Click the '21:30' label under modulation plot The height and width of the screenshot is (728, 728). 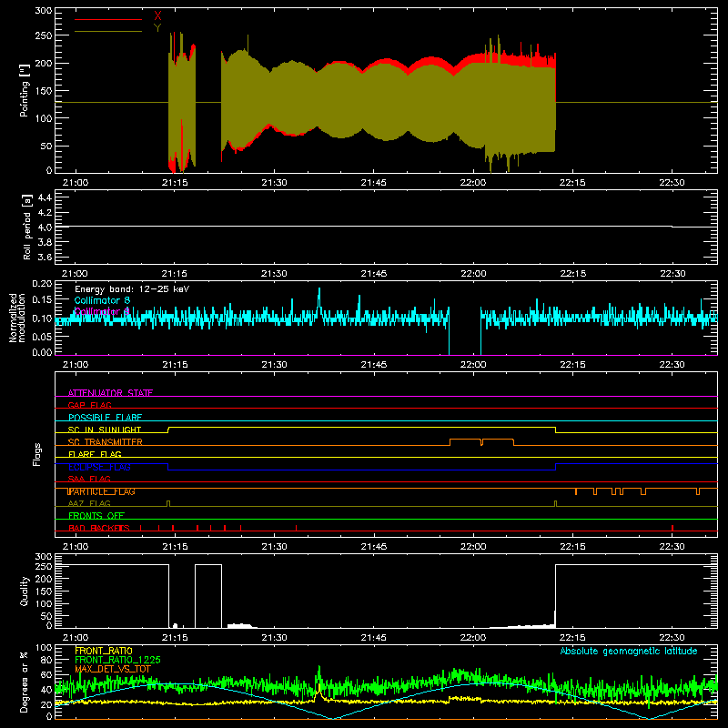(x=274, y=365)
